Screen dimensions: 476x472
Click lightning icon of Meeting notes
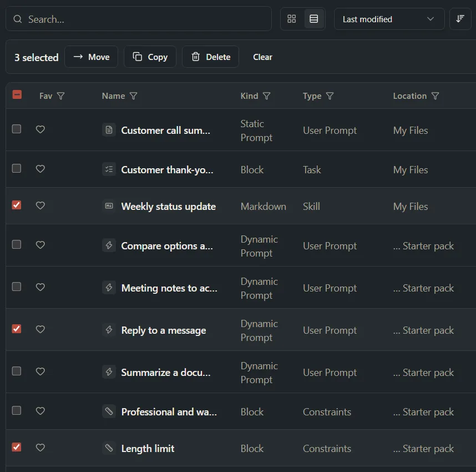pos(109,288)
